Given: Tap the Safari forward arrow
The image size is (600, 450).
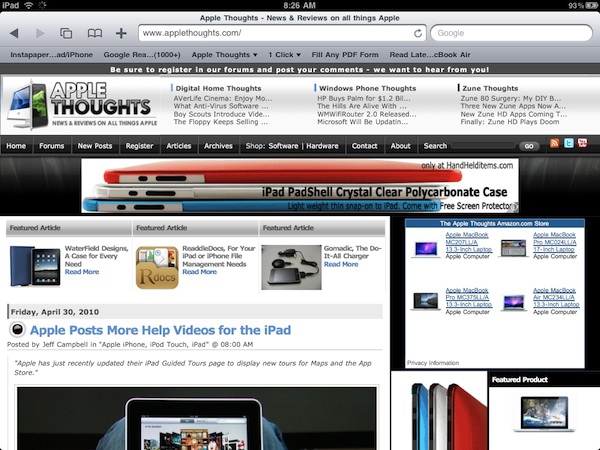Looking at the screenshot, I should click(x=40, y=33).
